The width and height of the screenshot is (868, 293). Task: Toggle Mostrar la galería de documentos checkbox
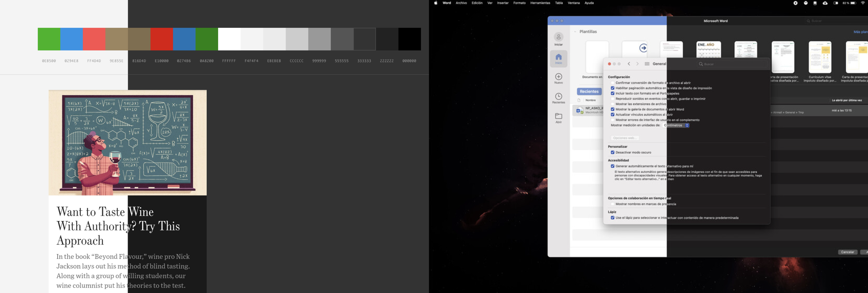[613, 109]
